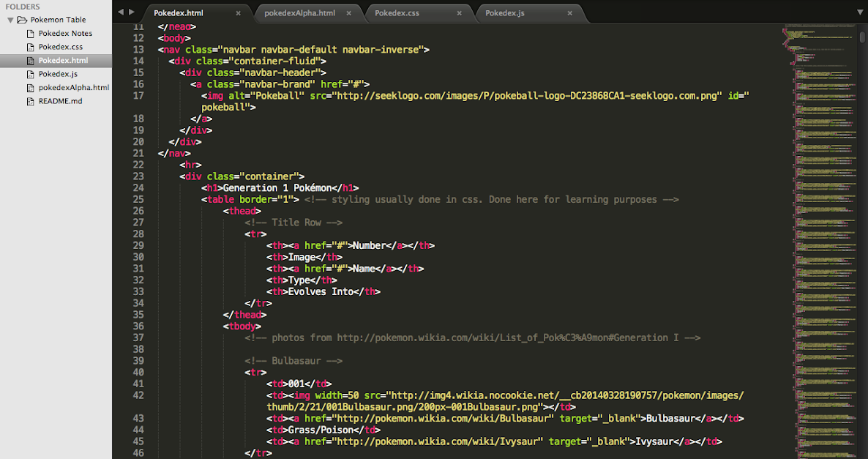Select Pokedex.html in the sidebar
The width and height of the screenshot is (868, 459).
[x=56, y=60]
